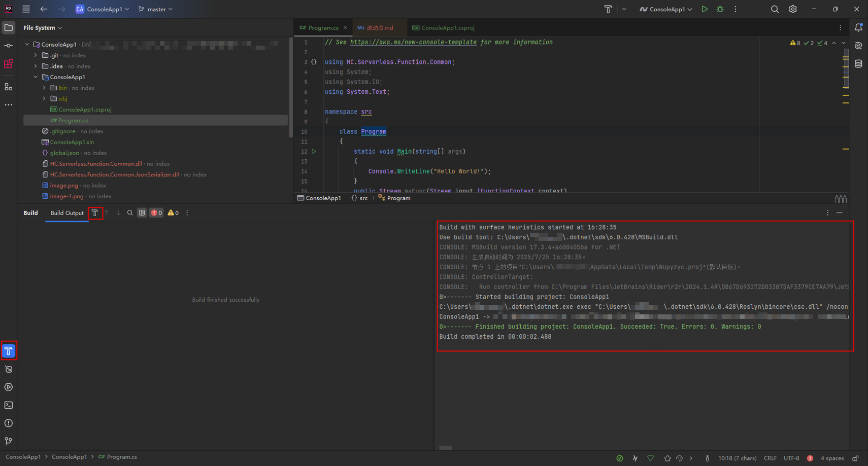Run ConsoleApp1 with the green play button
868x466 pixels.
(x=705, y=9)
